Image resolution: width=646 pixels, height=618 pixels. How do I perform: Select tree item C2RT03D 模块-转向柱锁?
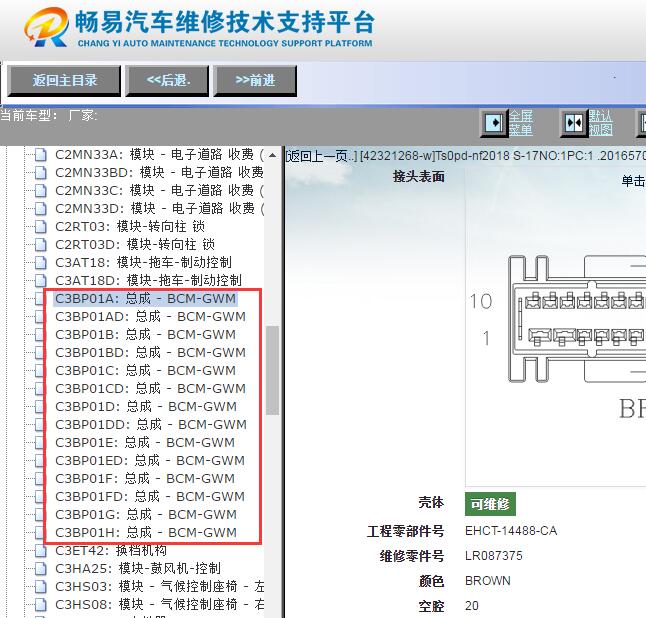point(135,244)
